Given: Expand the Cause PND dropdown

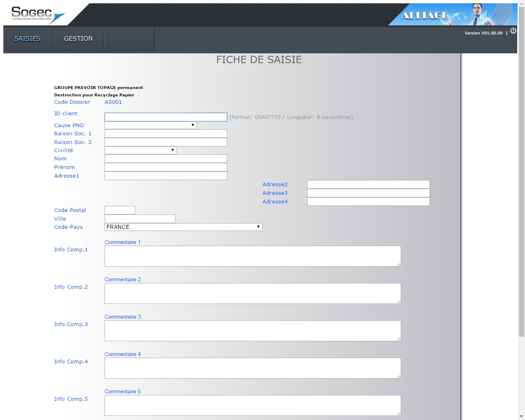Looking at the screenshot, I should click(151, 125).
